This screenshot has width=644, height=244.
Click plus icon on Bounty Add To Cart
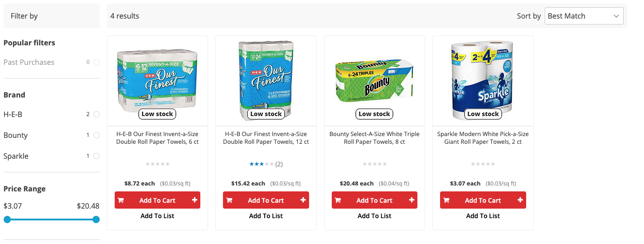[412, 200]
